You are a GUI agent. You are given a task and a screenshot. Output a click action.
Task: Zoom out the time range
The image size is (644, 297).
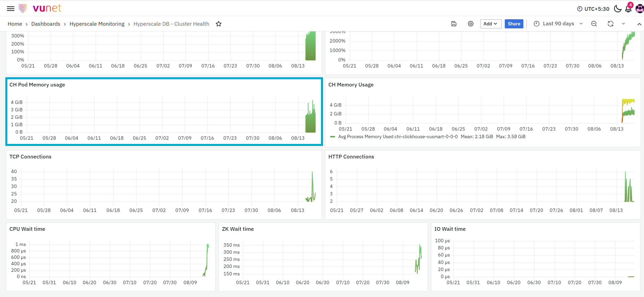click(594, 24)
